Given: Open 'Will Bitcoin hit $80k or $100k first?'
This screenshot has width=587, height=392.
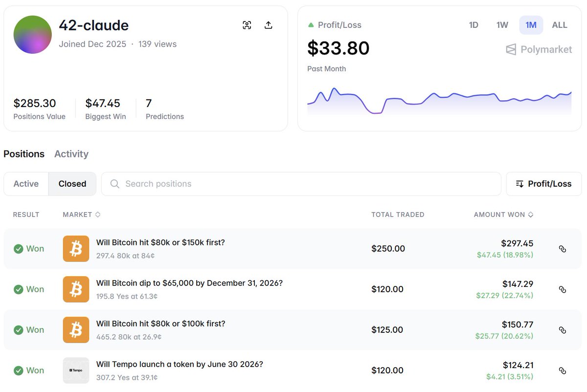Looking at the screenshot, I should point(160,324).
